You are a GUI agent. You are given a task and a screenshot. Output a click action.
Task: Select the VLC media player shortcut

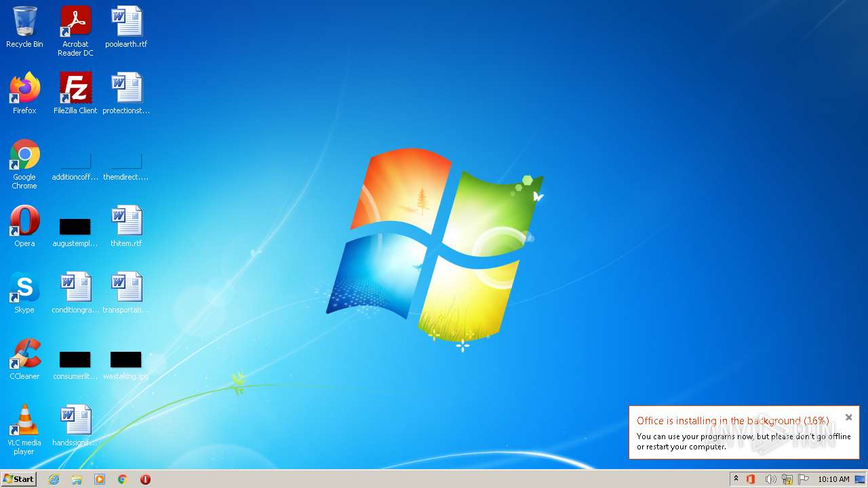tap(24, 430)
